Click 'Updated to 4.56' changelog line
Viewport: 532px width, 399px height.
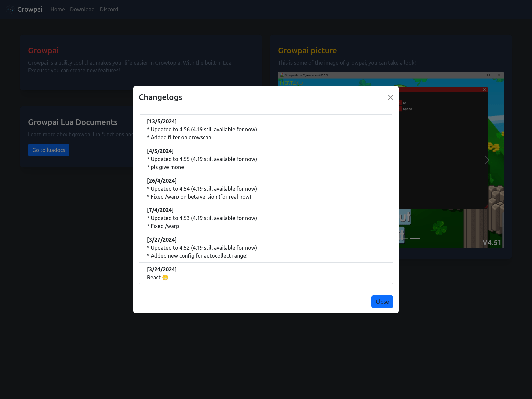pyautogui.click(x=202, y=129)
